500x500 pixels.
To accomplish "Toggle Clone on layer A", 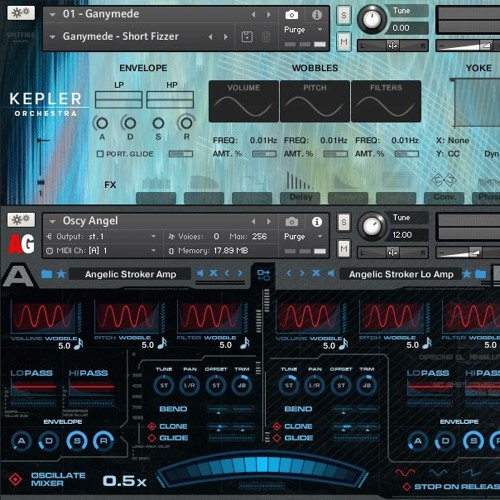I will 152,426.
